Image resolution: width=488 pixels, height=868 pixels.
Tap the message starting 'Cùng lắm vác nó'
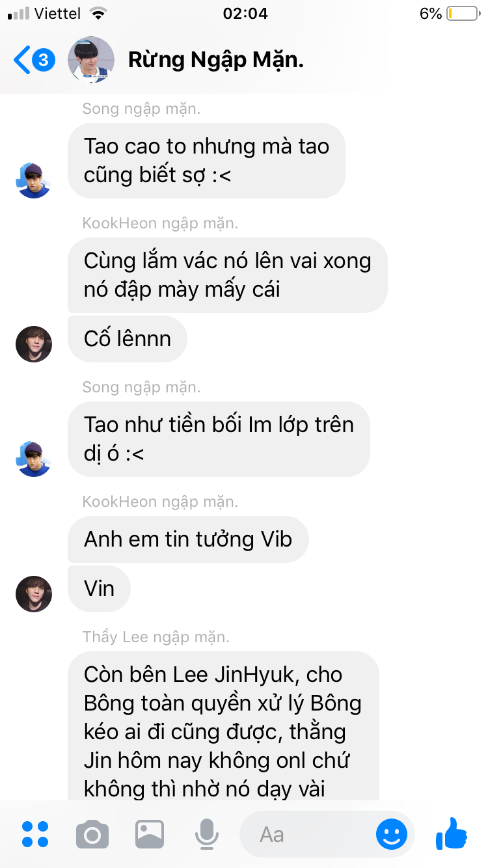click(228, 275)
